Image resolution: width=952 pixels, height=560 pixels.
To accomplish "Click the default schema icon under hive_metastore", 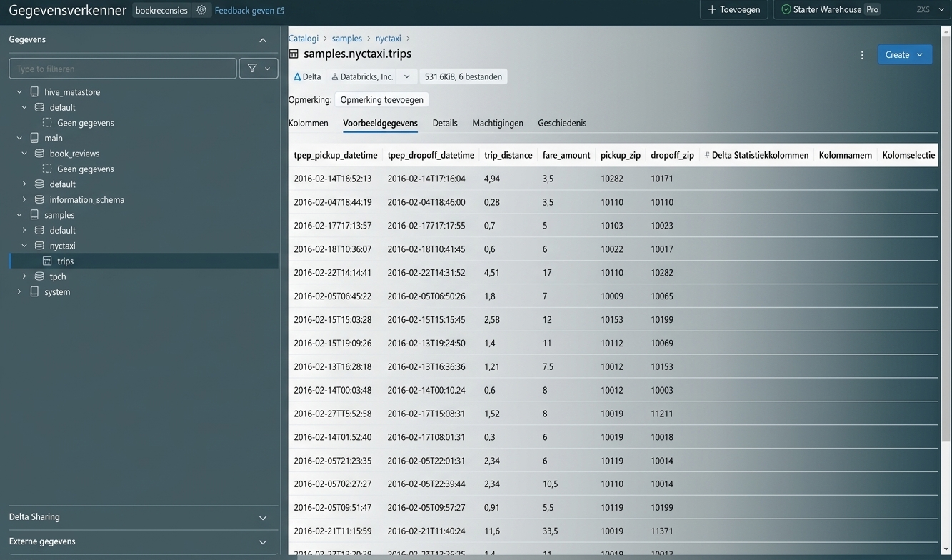I will 40,107.
